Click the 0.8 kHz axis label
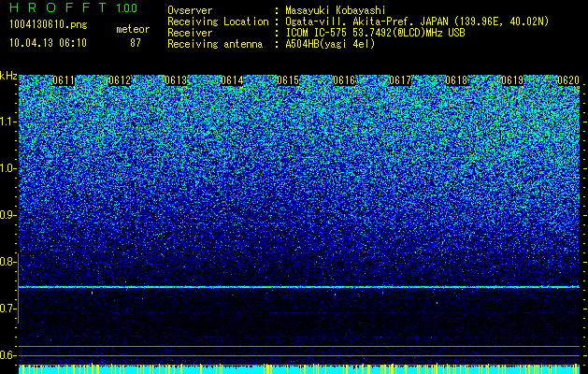Viewport: 588px width, 374px height. pos(8,262)
